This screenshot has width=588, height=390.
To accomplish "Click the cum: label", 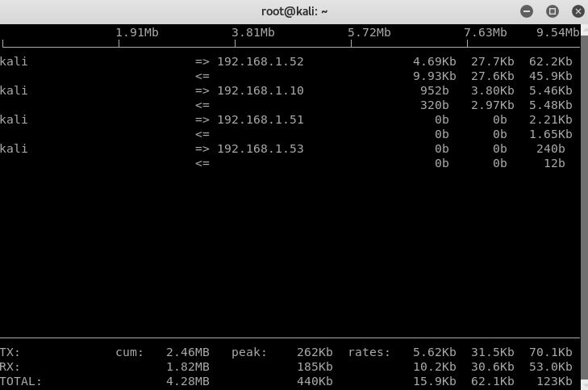I will click(x=129, y=352).
